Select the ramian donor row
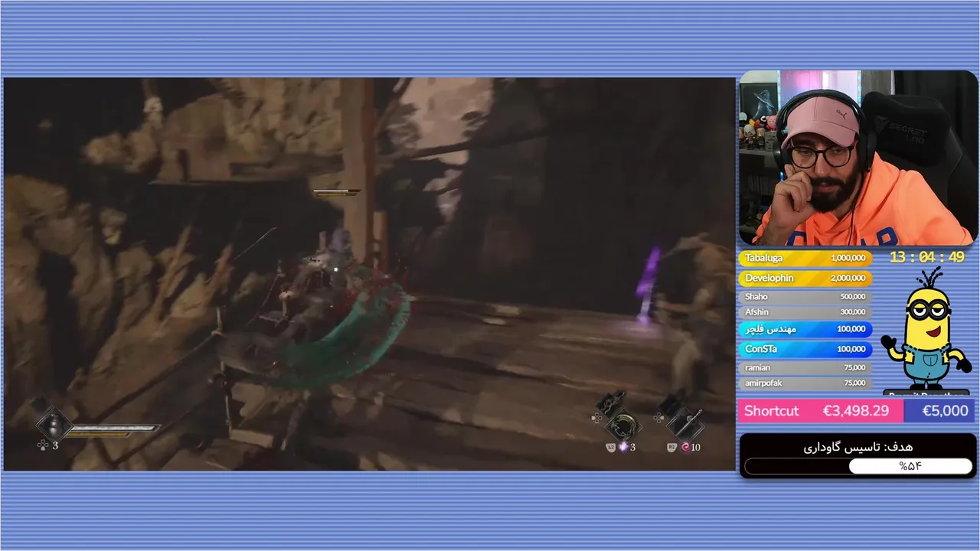The width and height of the screenshot is (980, 551). [805, 367]
